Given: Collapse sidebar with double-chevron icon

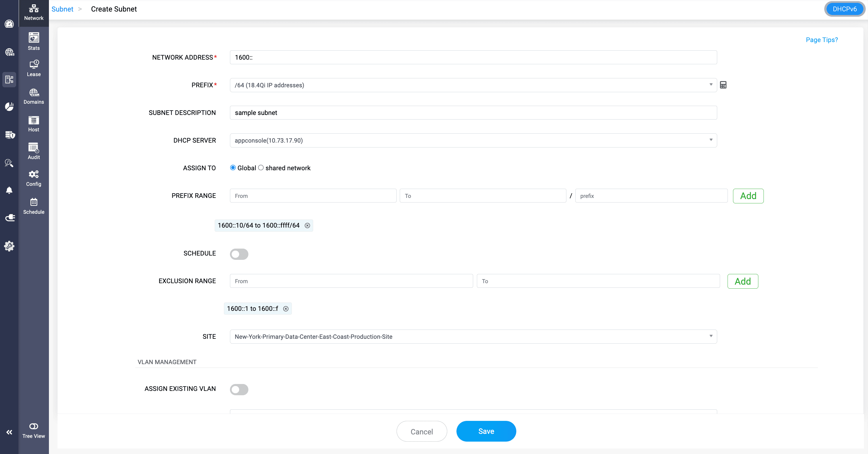Looking at the screenshot, I should pos(9,432).
